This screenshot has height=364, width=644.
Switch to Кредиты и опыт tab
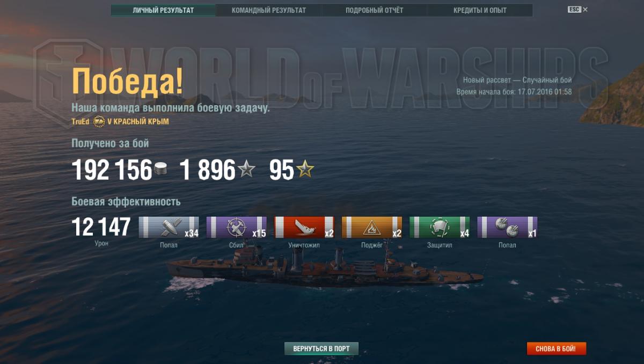[x=480, y=10]
